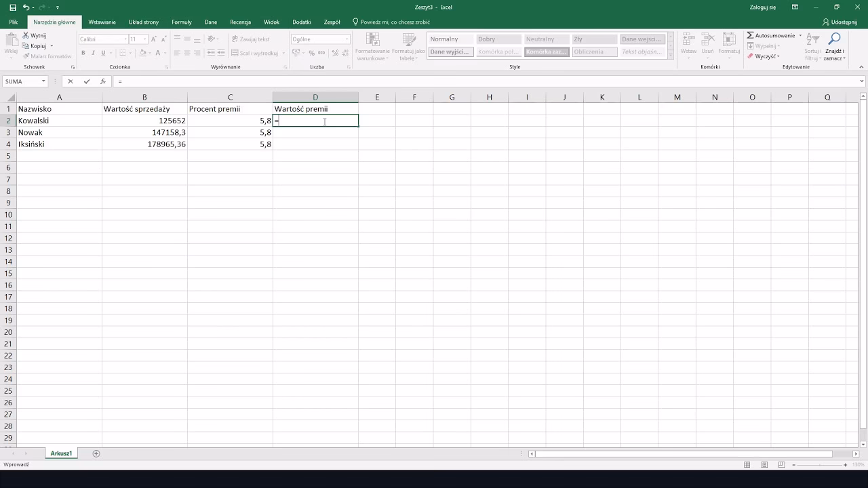The image size is (868, 488).
Task: Switch to Page Layout view in status bar
Action: pos(764,465)
